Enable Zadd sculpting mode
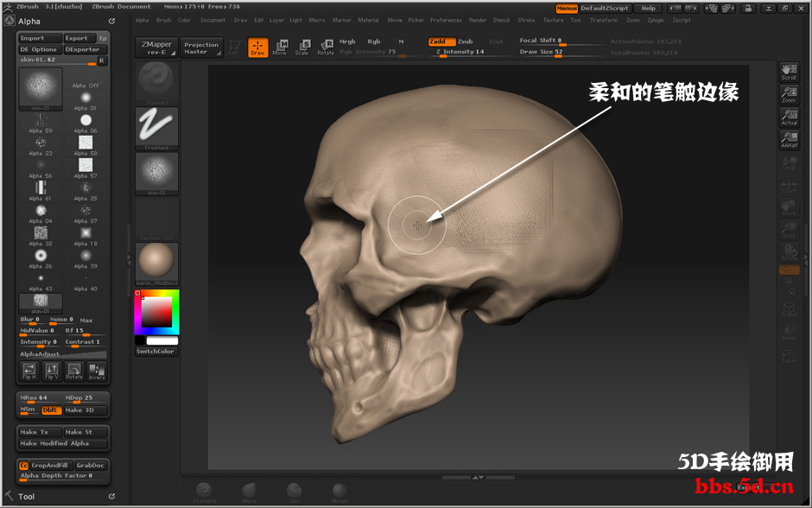The image size is (812, 508). point(441,41)
